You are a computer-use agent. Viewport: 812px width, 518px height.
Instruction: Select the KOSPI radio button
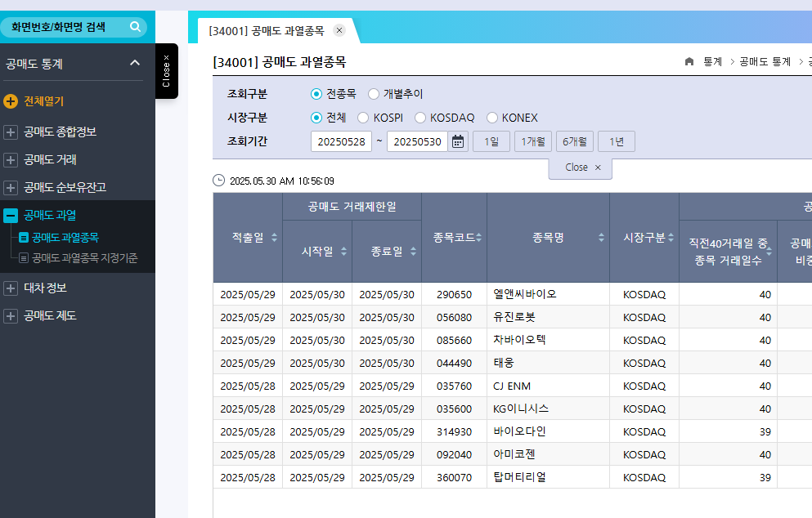pos(363,118)
